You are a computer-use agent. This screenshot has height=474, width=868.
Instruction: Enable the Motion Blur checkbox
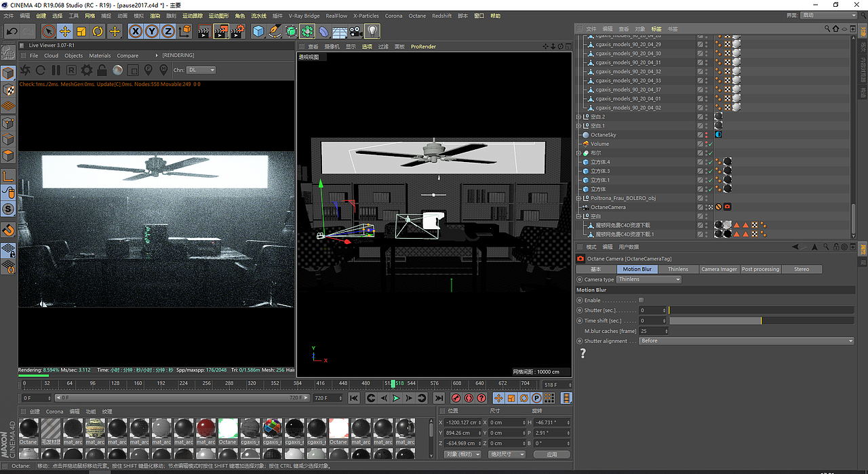[x=642, y=300]
